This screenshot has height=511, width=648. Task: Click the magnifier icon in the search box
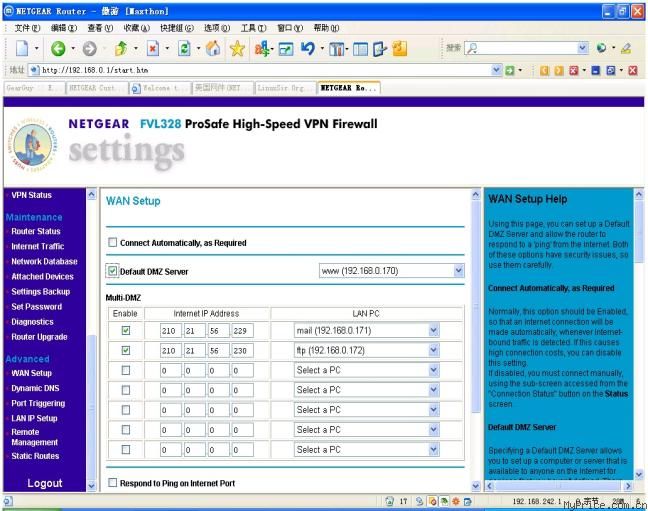[x=472, y=48]
